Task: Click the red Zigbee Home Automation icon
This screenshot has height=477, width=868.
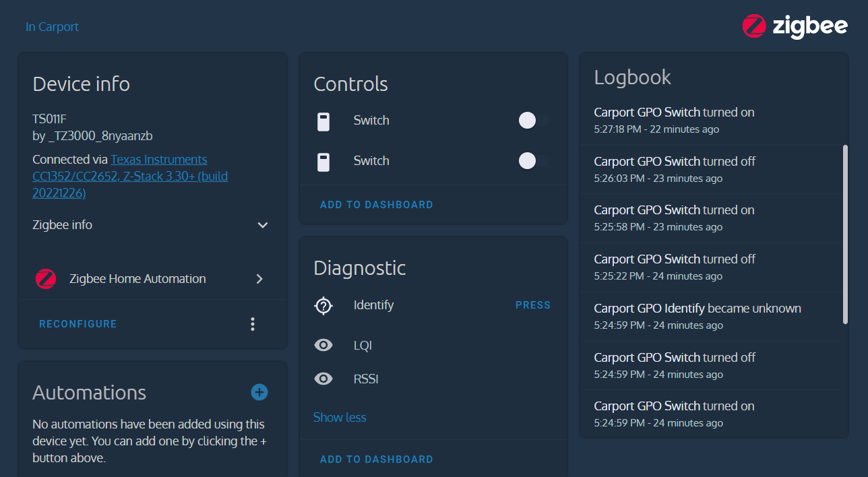Action: pos(45,278)
